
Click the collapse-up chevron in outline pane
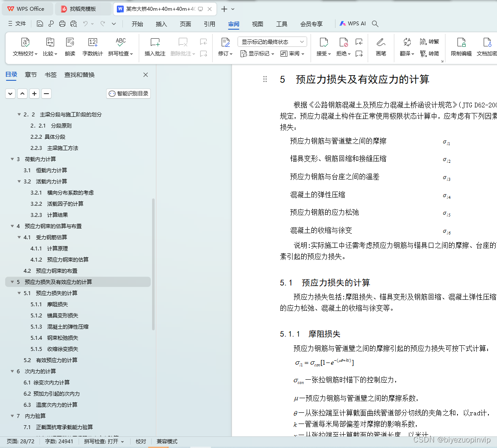[x=22, y=94]
